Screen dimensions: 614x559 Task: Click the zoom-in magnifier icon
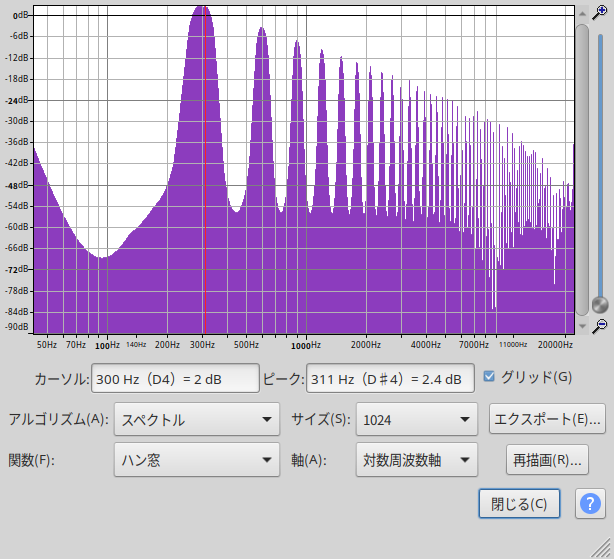tap(599, 12)
